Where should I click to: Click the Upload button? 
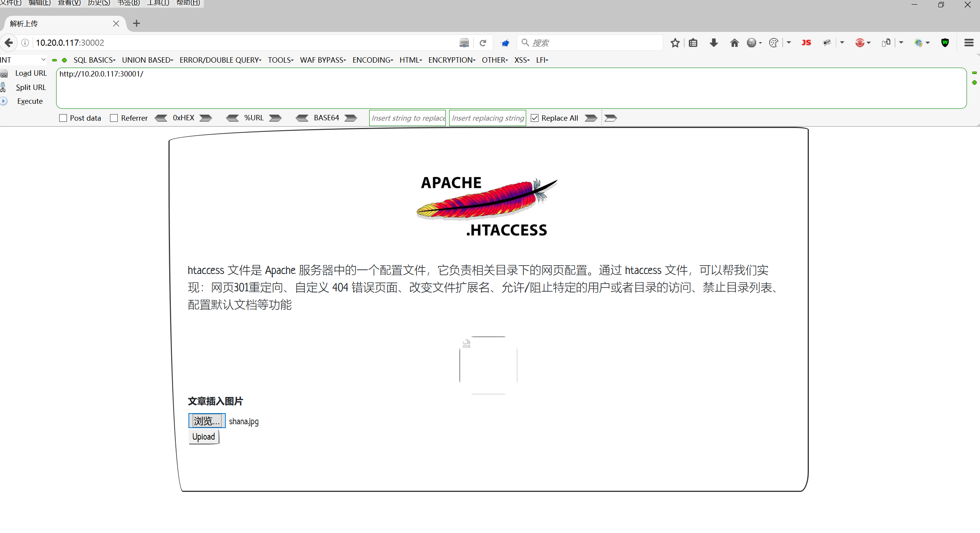click(203, 437)
